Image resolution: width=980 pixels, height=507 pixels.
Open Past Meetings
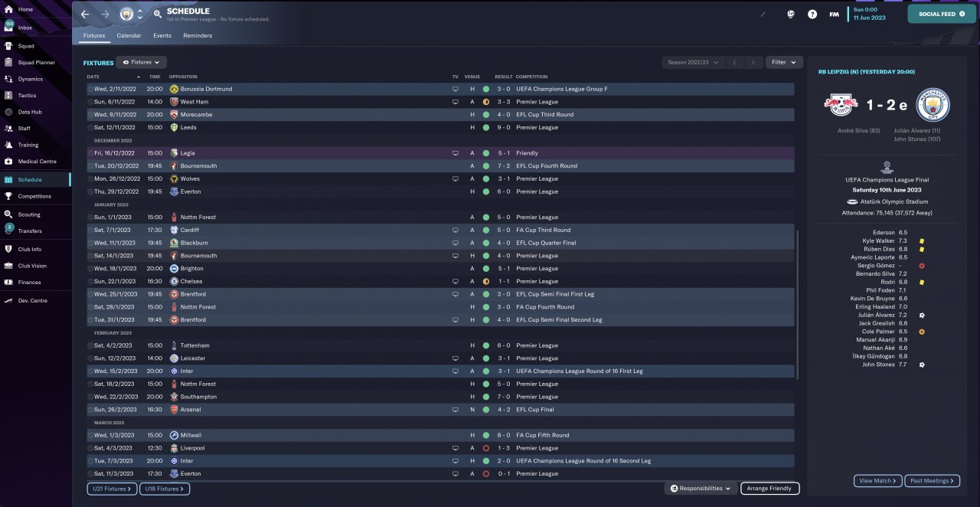click(932, 481)
